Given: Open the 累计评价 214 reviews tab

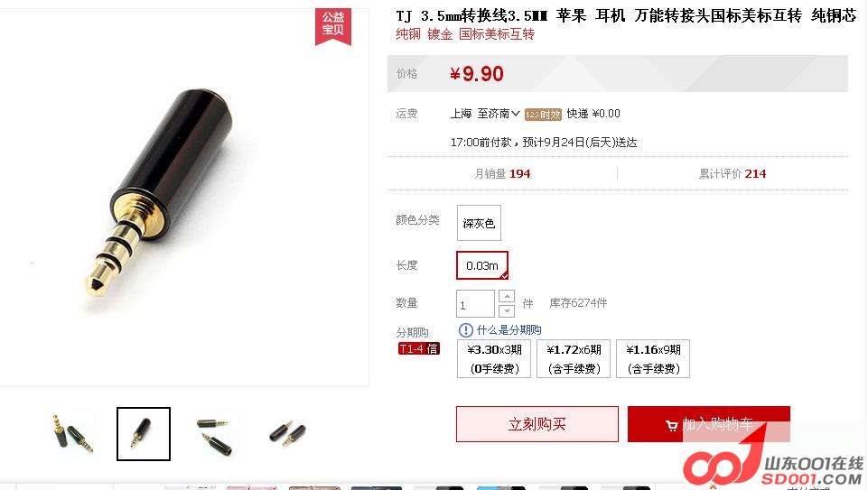Looking at the screenshot, I should [732, 173].
